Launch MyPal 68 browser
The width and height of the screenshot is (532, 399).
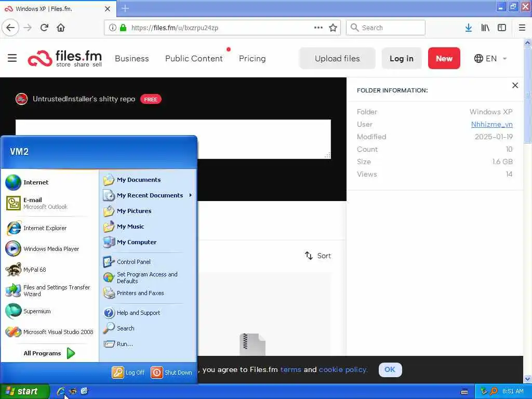pyautogui.click(x=26, y=270)
